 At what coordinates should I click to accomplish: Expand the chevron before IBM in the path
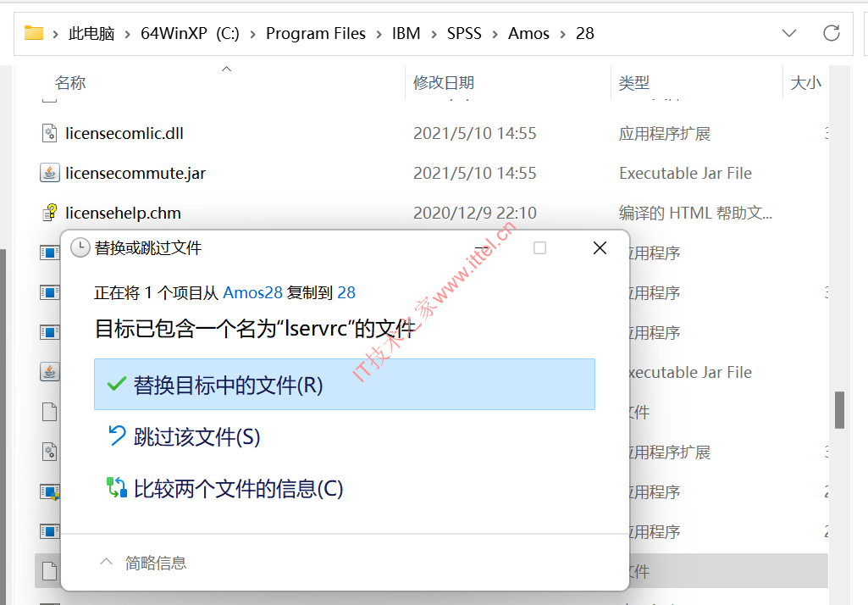(x=379, y=35)
